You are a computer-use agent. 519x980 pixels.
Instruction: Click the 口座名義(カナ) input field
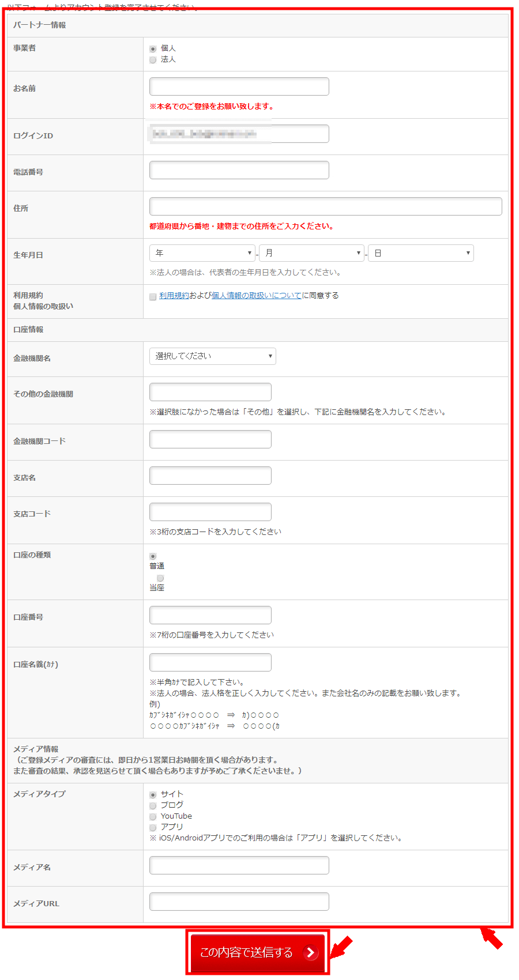[210, 662]
